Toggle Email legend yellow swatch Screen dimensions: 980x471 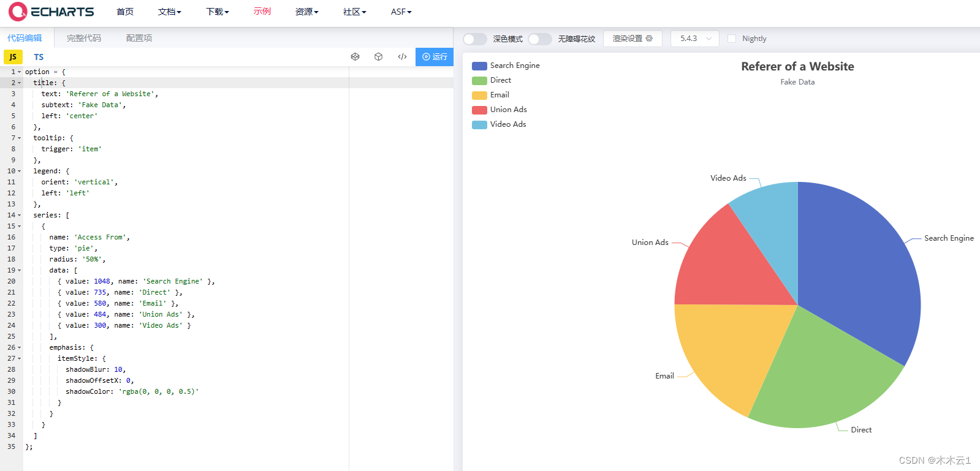479,95
